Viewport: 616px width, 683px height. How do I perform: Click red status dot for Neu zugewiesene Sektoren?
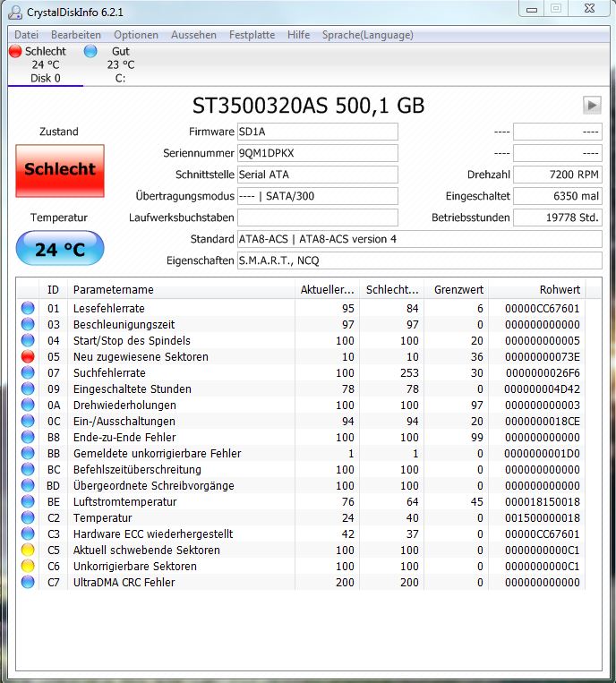pyautogui.click(x=28, y=356)
